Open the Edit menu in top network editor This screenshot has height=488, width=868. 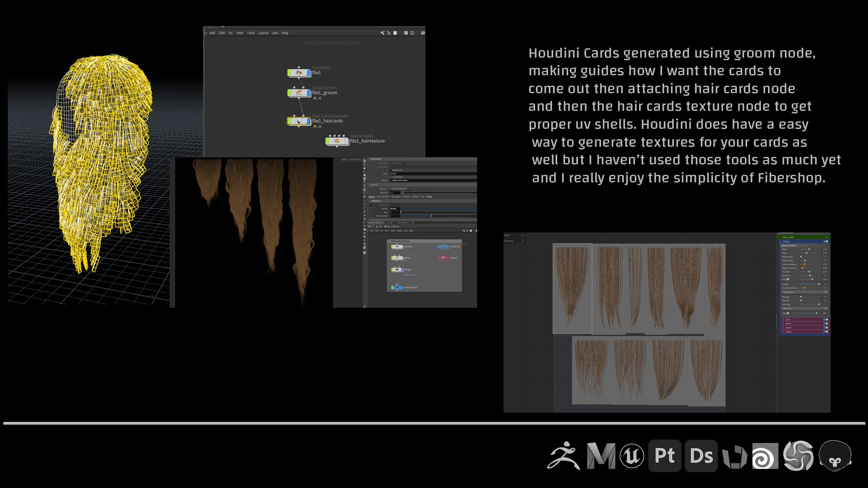click(222, 33)
